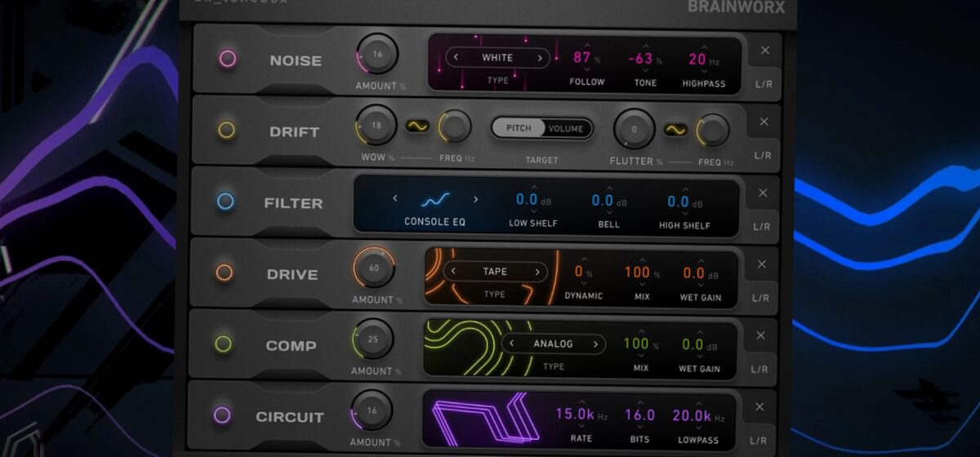Image resolution: width=980 pixels, height=457 pixels.
Task: Remove the COMP module with X
Action: tap(760, 335)
